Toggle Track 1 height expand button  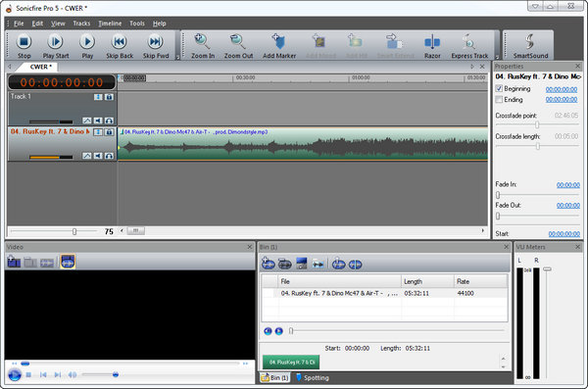pyautogui.click(x=98, y=97)
